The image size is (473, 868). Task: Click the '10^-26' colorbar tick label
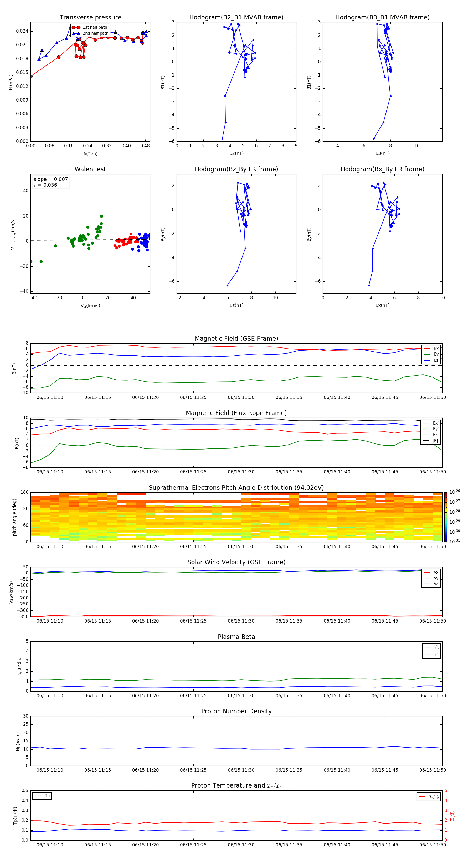point(455,492)
